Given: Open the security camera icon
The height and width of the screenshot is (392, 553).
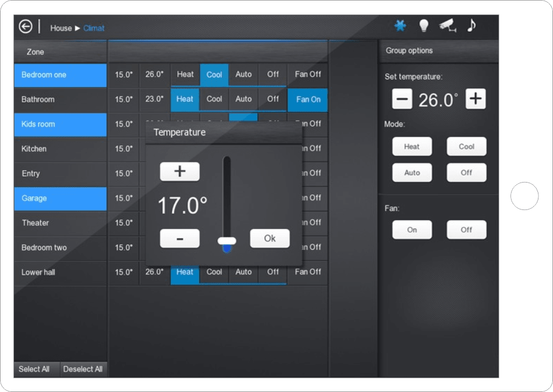Looking at the screenshot, I should pyautogui.click(x=447, y=26).
